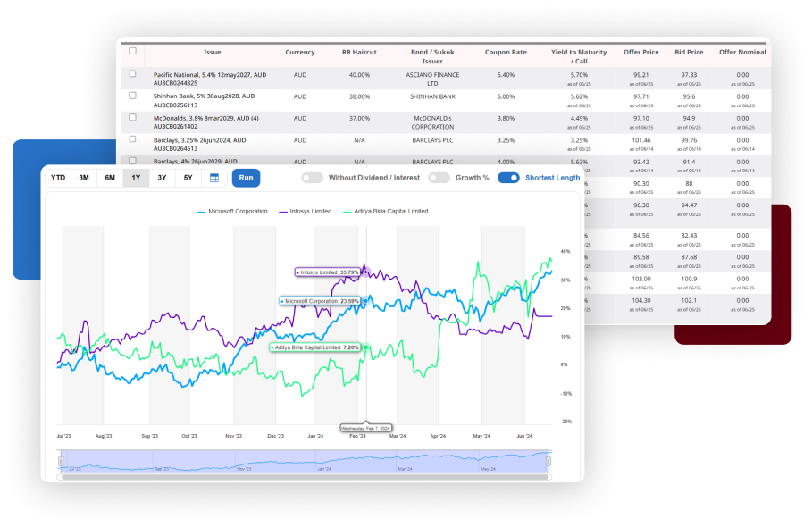Click the Bond / Sukuk Issuer column header

(432, 56)
